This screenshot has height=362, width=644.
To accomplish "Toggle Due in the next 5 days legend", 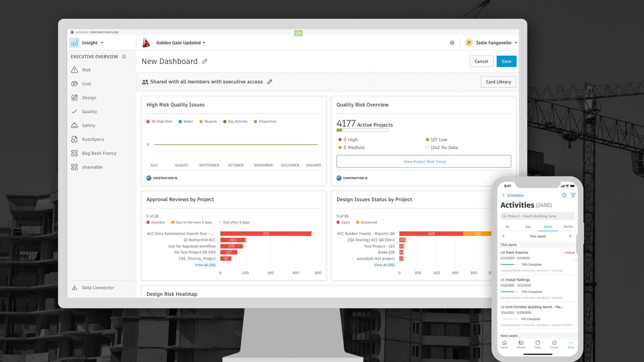I will pos(192,222).
